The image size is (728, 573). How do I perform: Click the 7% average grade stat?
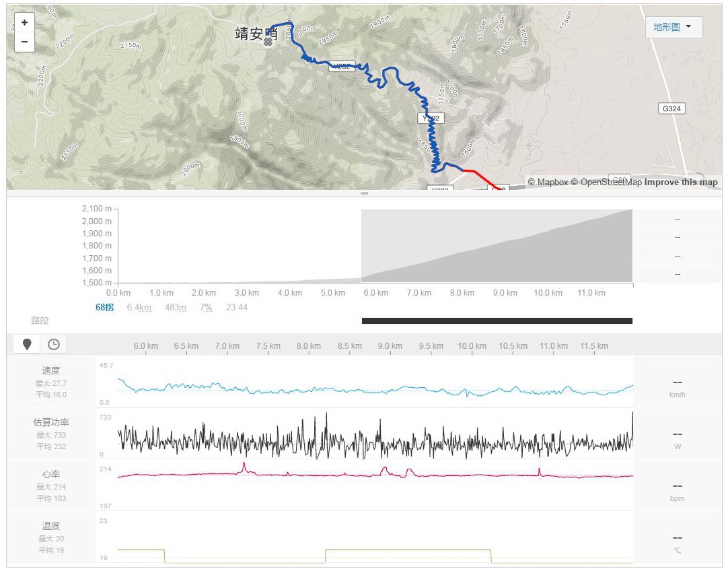[206, 308]
